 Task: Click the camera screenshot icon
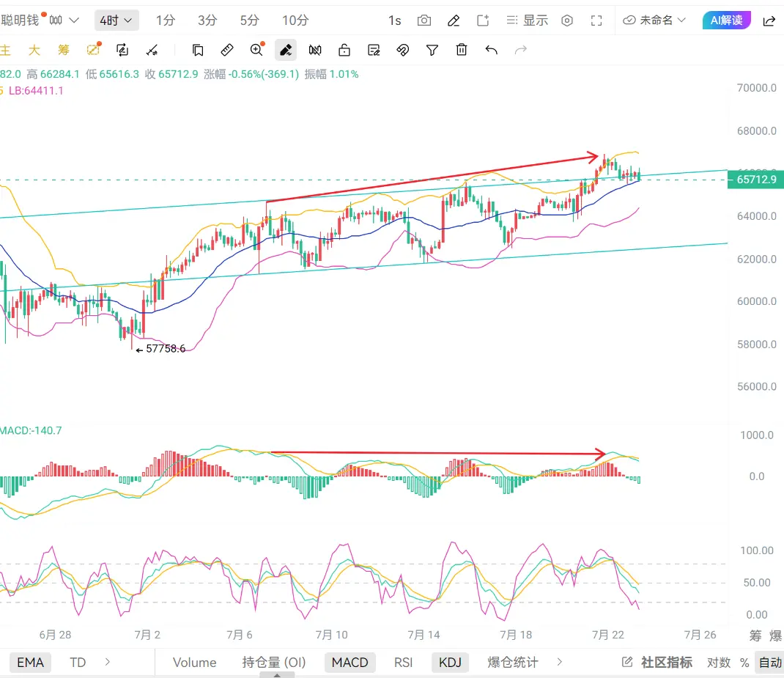(x=424, y=21)
